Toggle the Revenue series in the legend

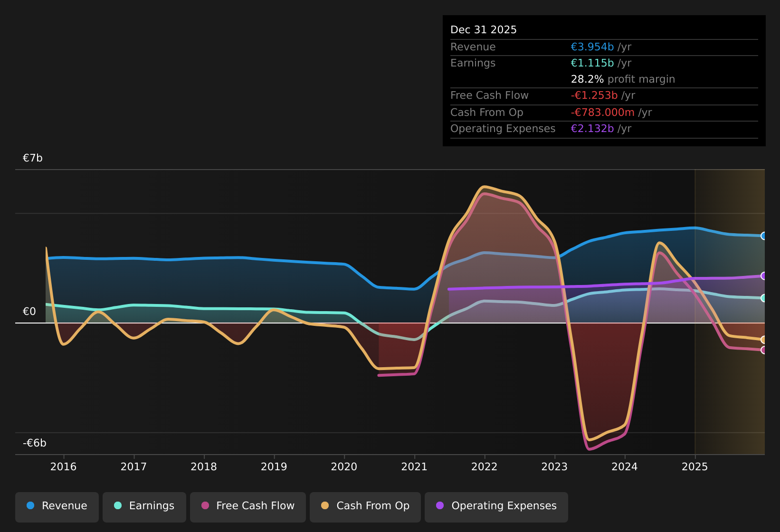57,507
